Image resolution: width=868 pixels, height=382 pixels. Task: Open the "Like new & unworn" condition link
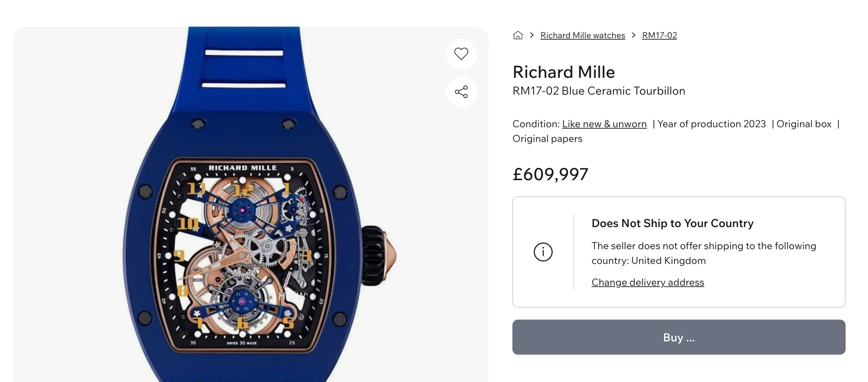tap(604, 124)
